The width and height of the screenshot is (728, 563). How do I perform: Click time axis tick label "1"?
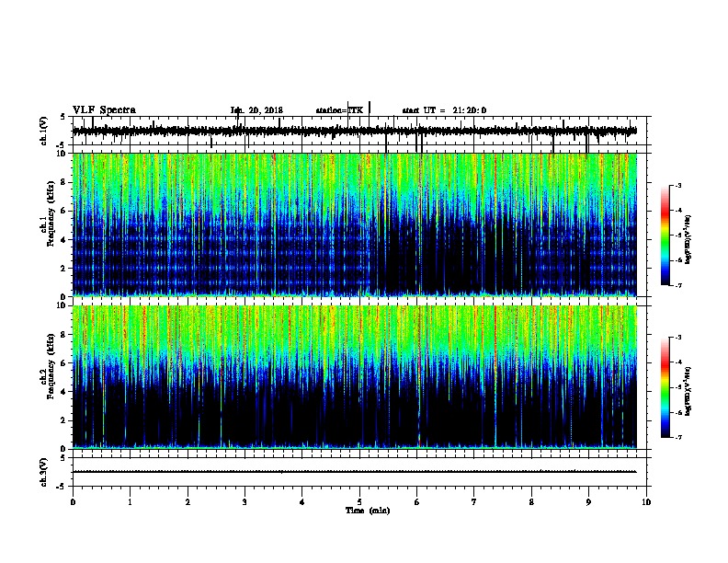pyautogui.click(x=130, y=502)
